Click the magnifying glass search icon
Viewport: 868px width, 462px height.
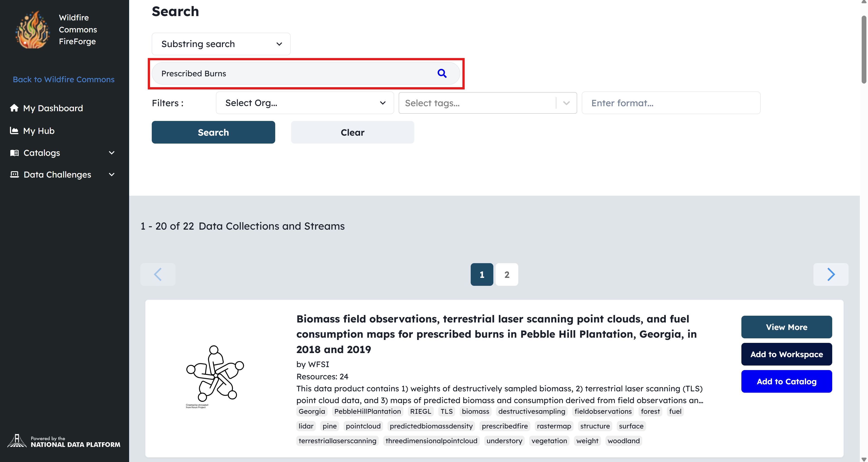[x=442, y=73]
